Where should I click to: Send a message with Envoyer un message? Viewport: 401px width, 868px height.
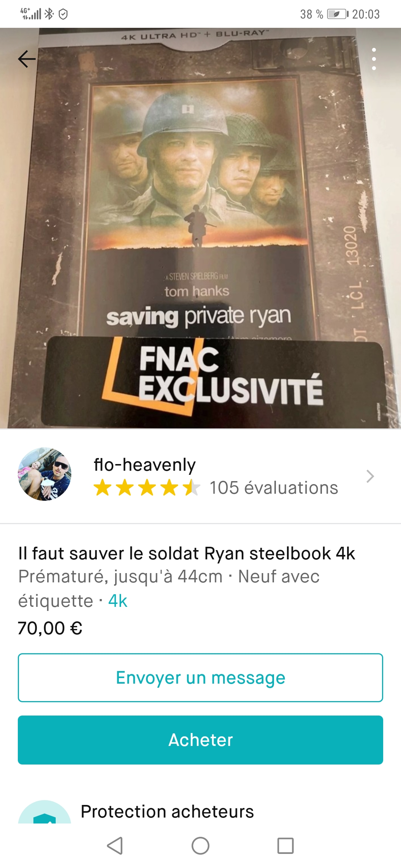click(200, 678)
